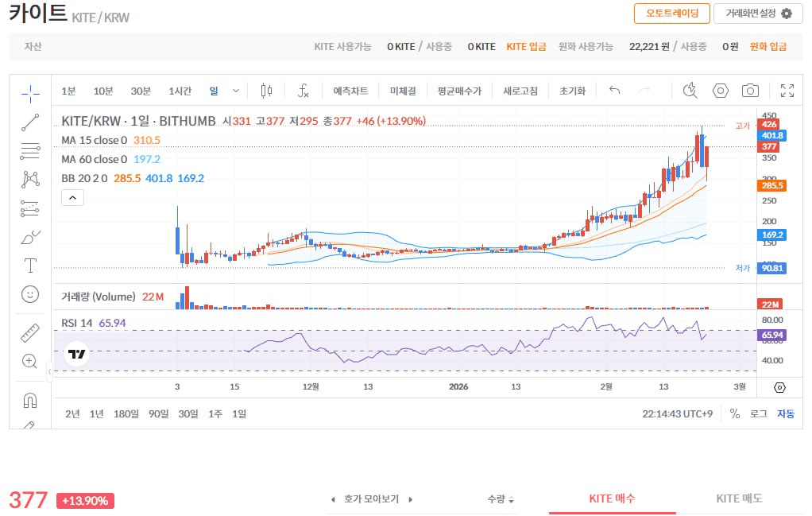Open the XABCD pattern tool
The height and width of the screenshot is (516, 812).
(x=29, y=179)
